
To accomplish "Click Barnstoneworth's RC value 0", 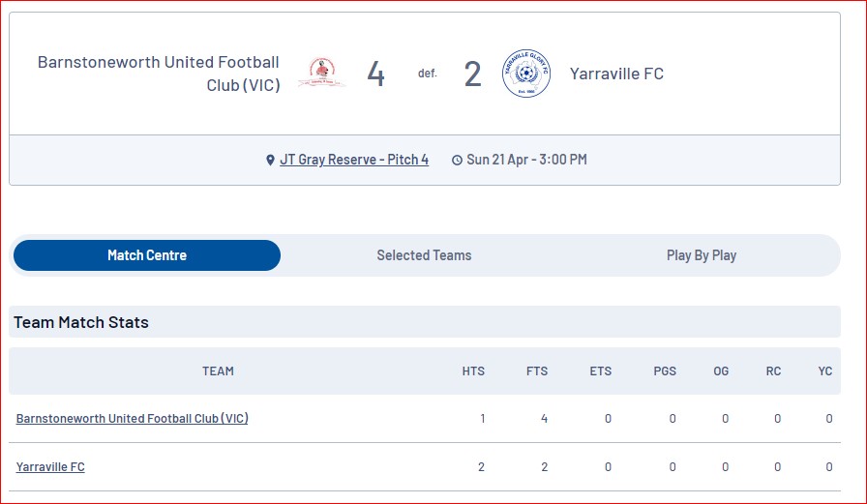I will 777,418.
